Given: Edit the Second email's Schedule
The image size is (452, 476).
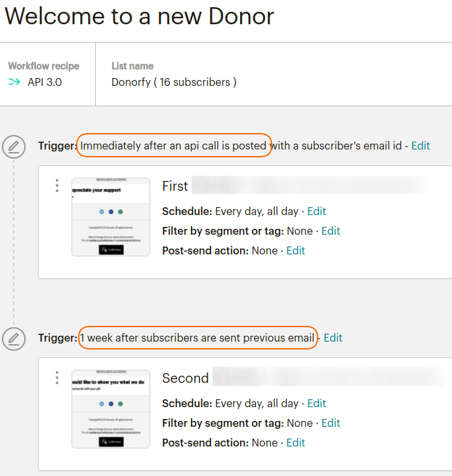Looking at the screenshot, I should pos(316,403).
